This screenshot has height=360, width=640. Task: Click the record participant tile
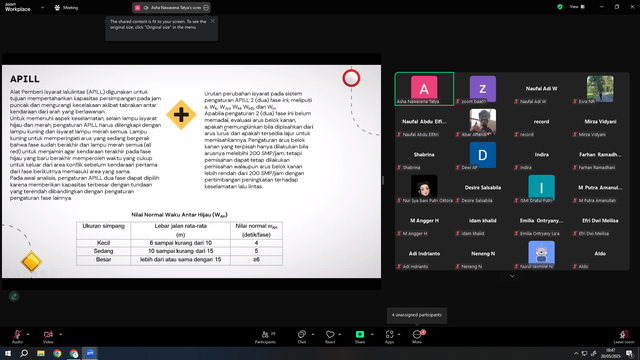541,122
